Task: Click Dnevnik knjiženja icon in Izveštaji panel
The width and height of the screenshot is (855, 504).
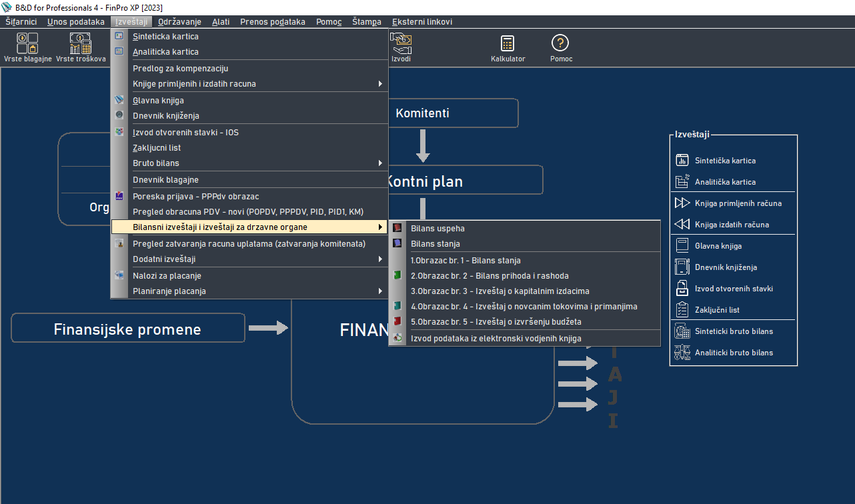Action: point(682,267)
